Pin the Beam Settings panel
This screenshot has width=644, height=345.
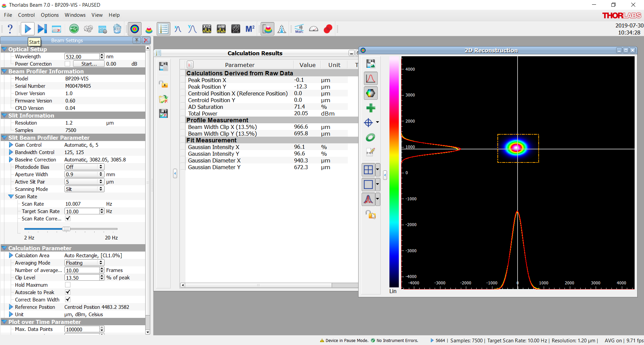137,40
